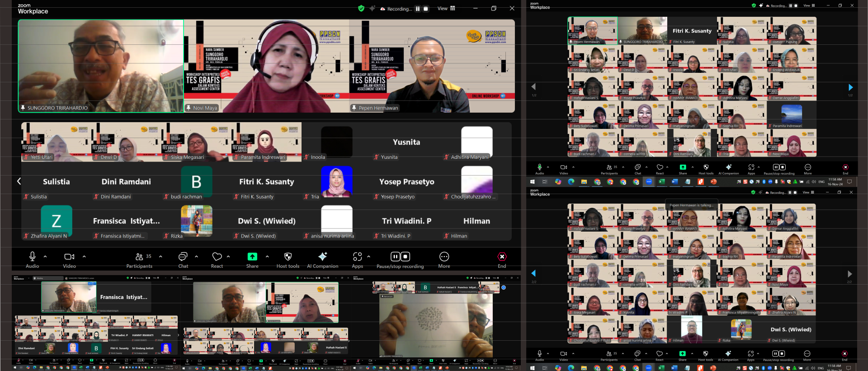Open AI Companion in the largest Zoom window
The height and width of the screenshot is (371, 868).
point(322,257)
